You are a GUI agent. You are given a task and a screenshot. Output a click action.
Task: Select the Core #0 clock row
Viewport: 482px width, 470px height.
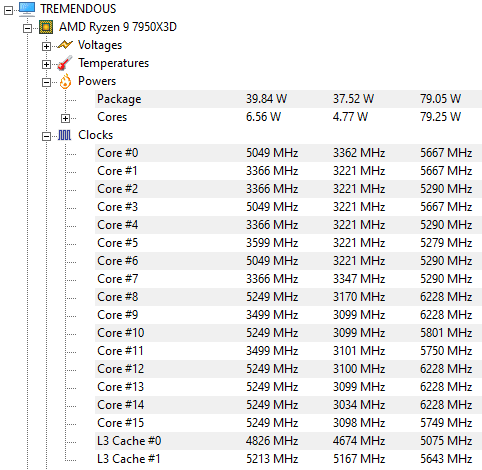(288, 153)
